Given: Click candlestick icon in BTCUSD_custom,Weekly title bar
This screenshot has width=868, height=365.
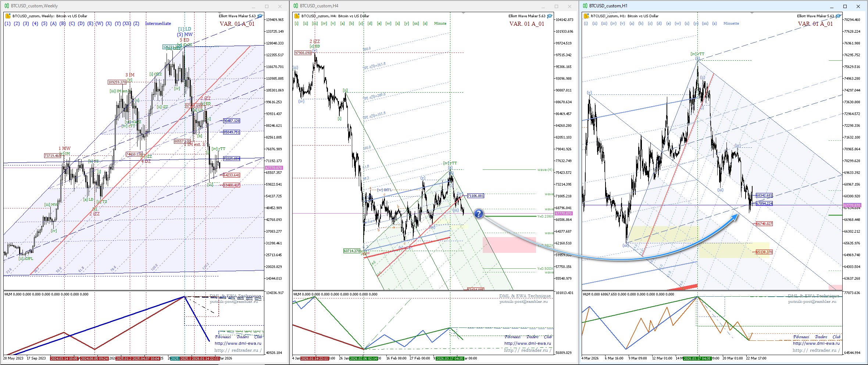Looking at the screenshot, I should [7, 6].
